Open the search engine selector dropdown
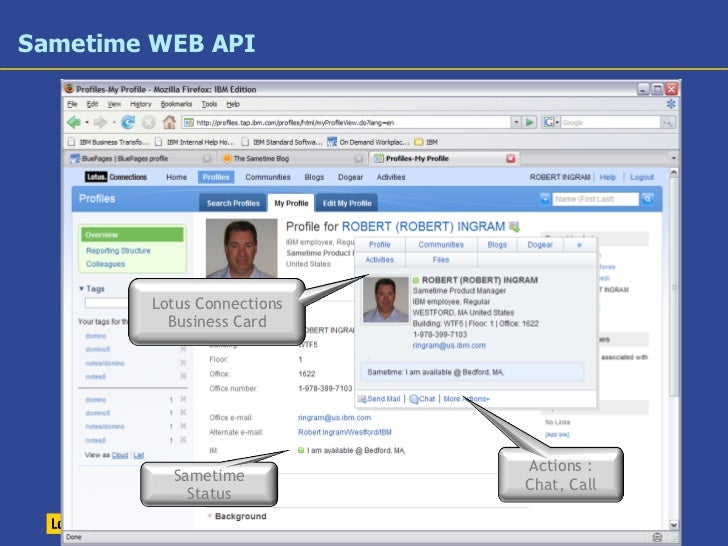The image size is (728, 546). click(557, 123)
